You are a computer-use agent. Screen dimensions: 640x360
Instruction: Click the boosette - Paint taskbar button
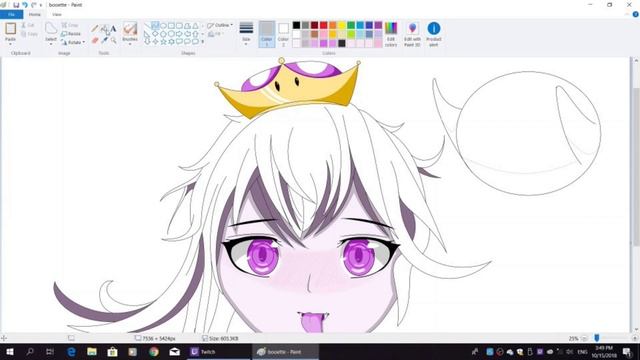285,351
